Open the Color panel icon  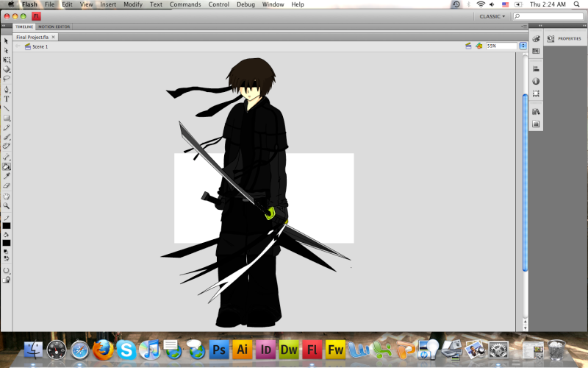coord(536,38)
